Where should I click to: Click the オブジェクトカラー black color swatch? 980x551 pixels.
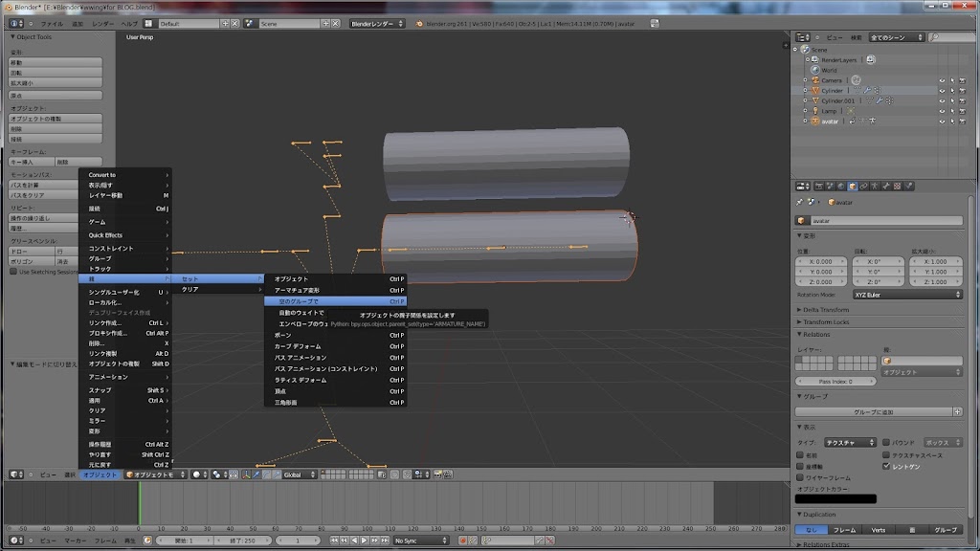[x=835, y=498]
